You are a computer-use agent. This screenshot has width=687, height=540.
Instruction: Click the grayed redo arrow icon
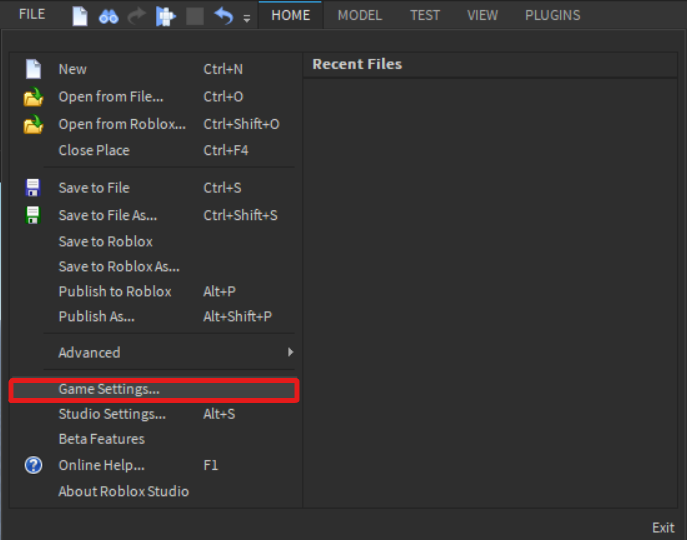pos(136,16)
